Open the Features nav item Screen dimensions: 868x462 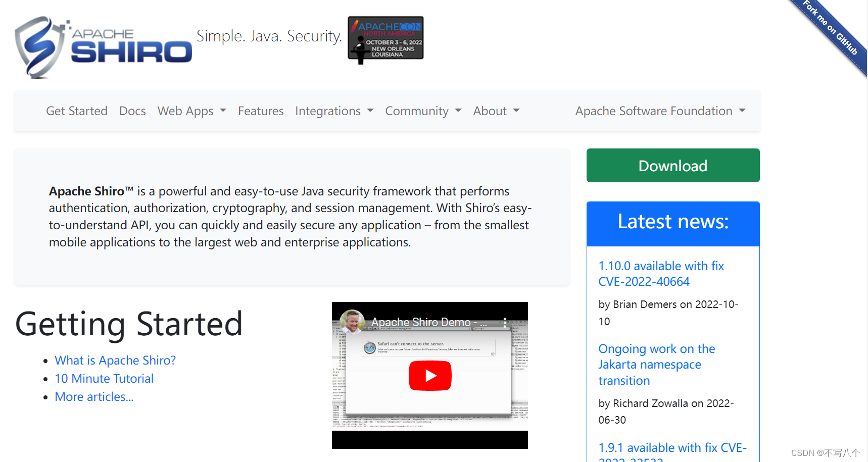pos(261,111)
